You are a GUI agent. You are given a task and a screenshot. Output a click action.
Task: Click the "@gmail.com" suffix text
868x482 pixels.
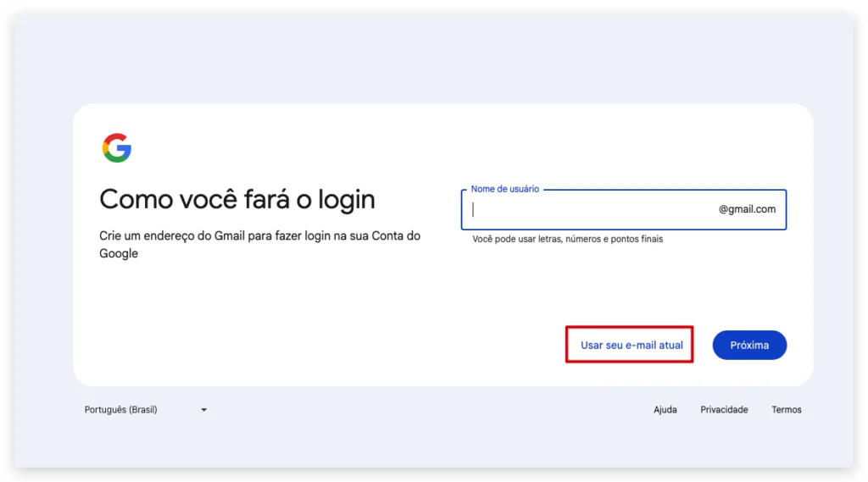(747, 209)
